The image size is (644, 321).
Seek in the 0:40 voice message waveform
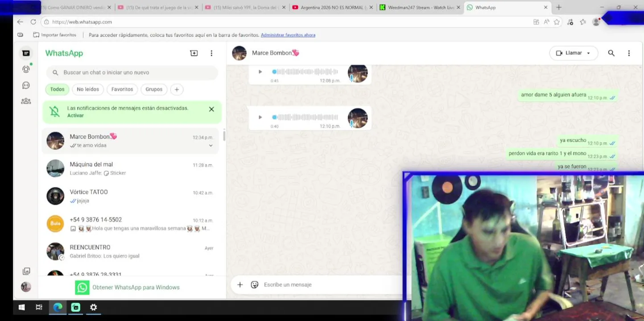click(305, 117)
